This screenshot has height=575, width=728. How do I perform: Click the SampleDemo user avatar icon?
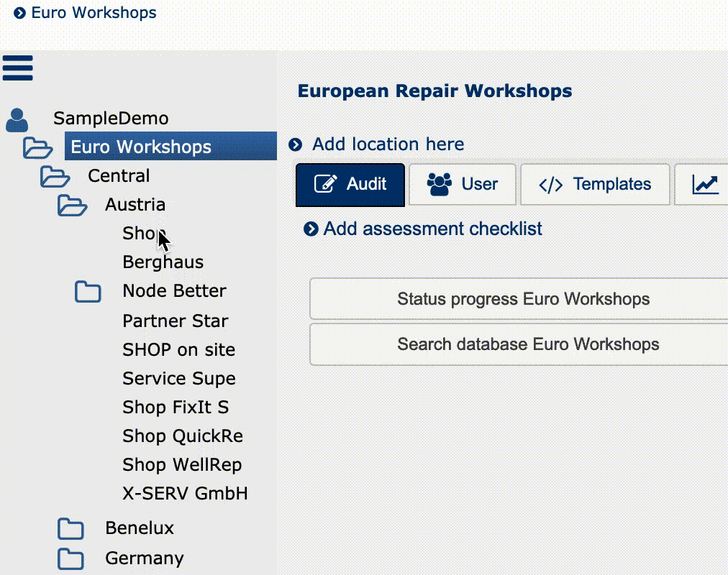(x=18, y=120)
